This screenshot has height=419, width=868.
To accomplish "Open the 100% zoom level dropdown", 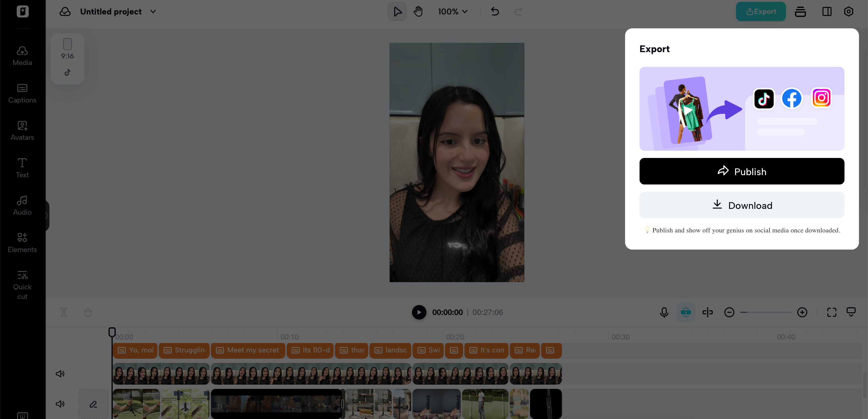I will (452, 11).
